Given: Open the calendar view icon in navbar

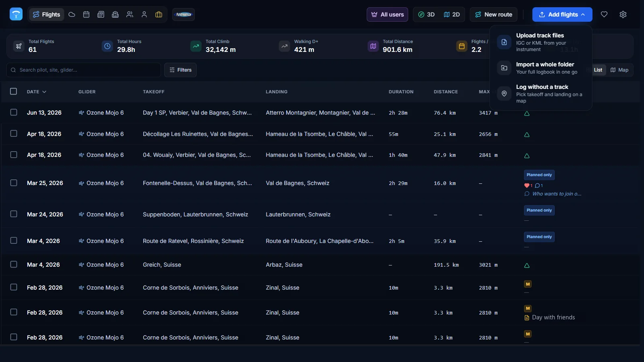Looking at the screenshot, I should tap(86, 14).
